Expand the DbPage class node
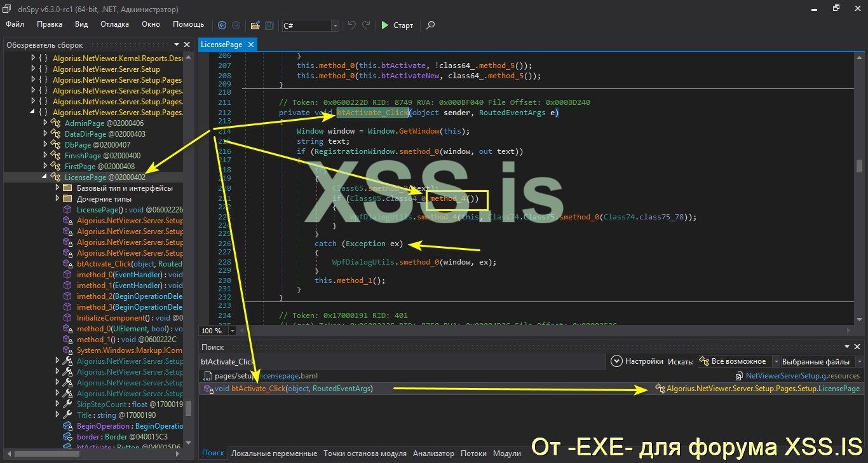The image size is (868, 463). 44,144
